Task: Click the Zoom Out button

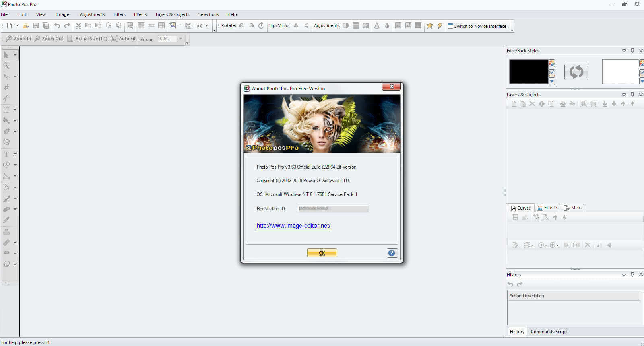Action: (49, 39)
